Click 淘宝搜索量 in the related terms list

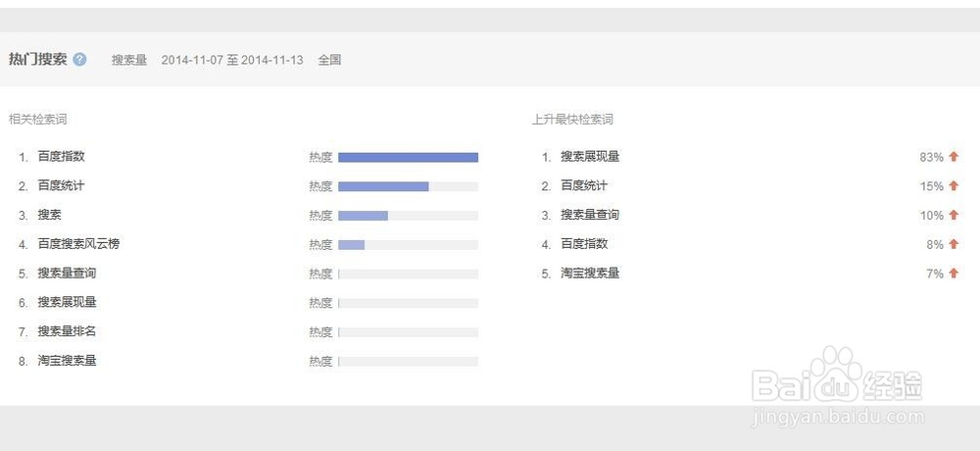point(67,361)
